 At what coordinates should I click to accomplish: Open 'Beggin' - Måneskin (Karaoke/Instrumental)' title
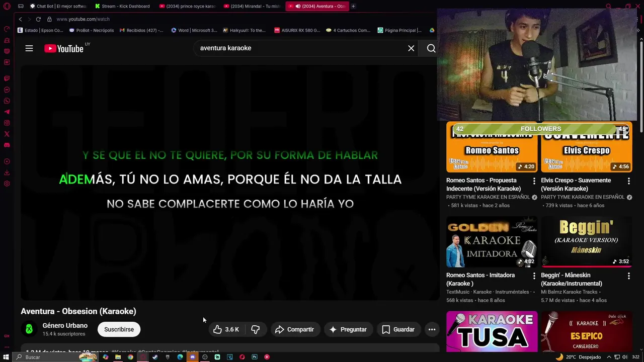click(x=571, y=279)
